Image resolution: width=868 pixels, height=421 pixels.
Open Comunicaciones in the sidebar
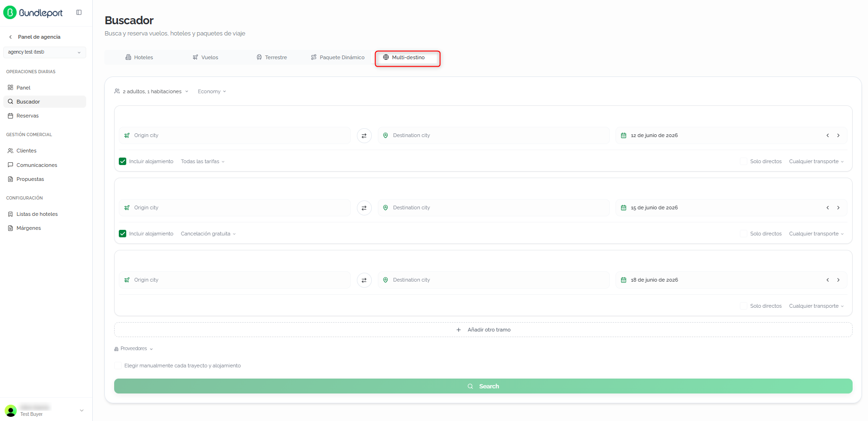45,165
